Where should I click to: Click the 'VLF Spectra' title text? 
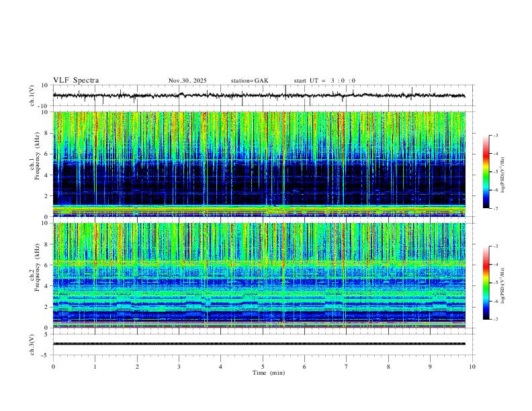tap(76, 81)
